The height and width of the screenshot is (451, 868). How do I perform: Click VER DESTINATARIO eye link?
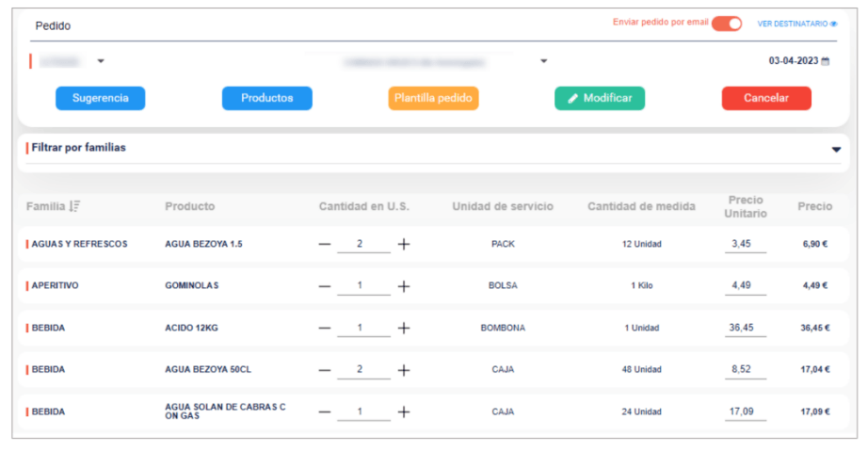[796, 24]
